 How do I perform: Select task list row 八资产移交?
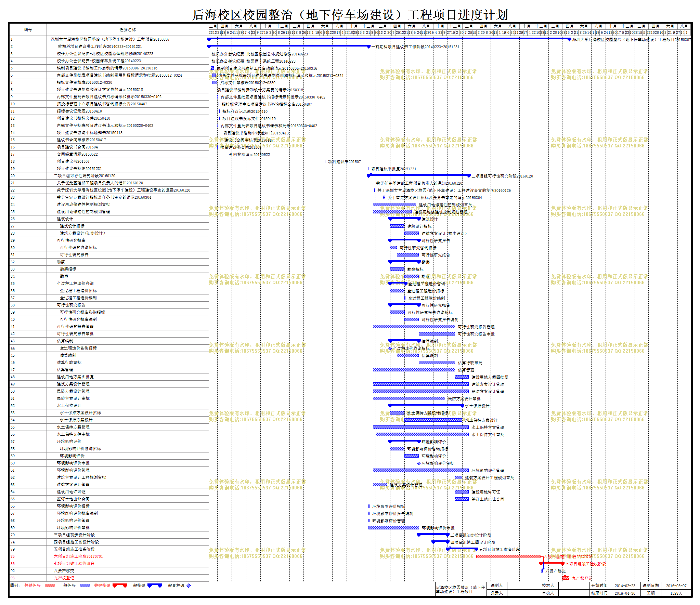point(109,571)
